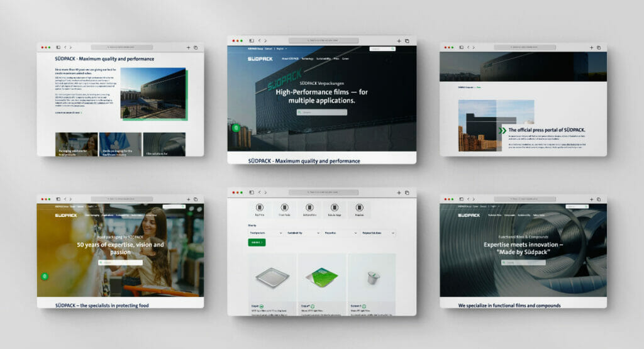The width and height of the screenshot is (644, 349).
Task: Open the Tubular bags category icon
Action: (334, 208)
